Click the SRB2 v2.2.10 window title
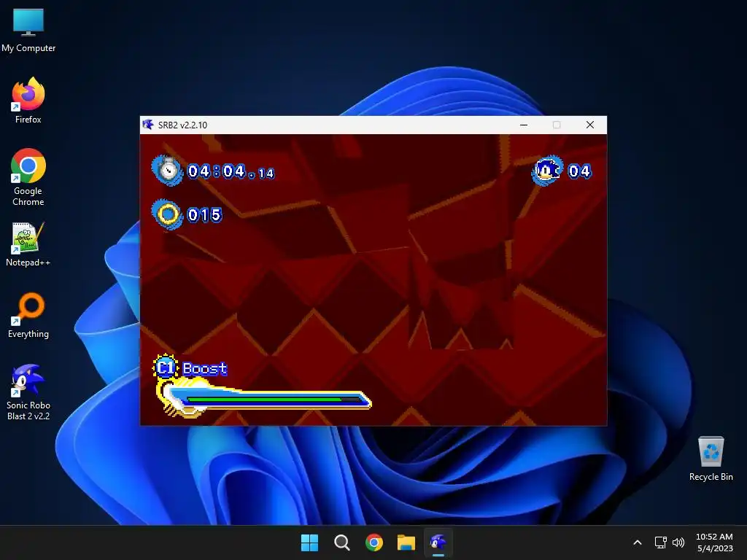The width and height of the screenshot is (747, 560). click(x=182, y=125)
